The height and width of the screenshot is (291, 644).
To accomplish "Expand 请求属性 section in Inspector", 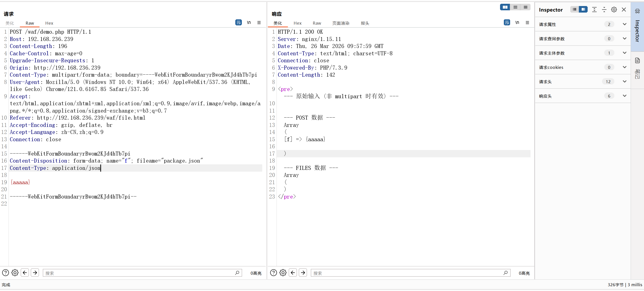I will [624, 24].
